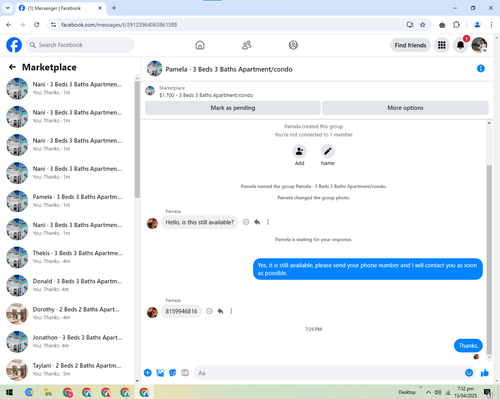Click the '$1,700 · 3 Beds 3 Baths Apartment/condo' listing text

pyautogui.click(x=206, y=95)
